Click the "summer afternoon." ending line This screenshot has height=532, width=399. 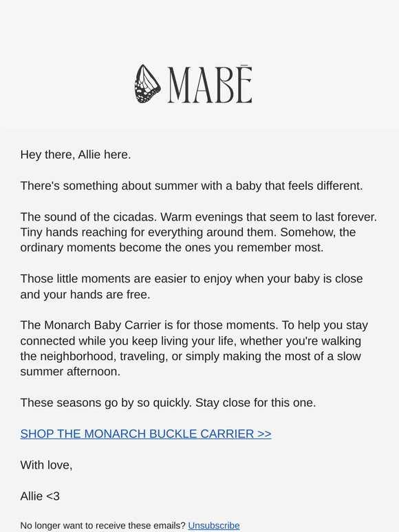tap(70, 372)
